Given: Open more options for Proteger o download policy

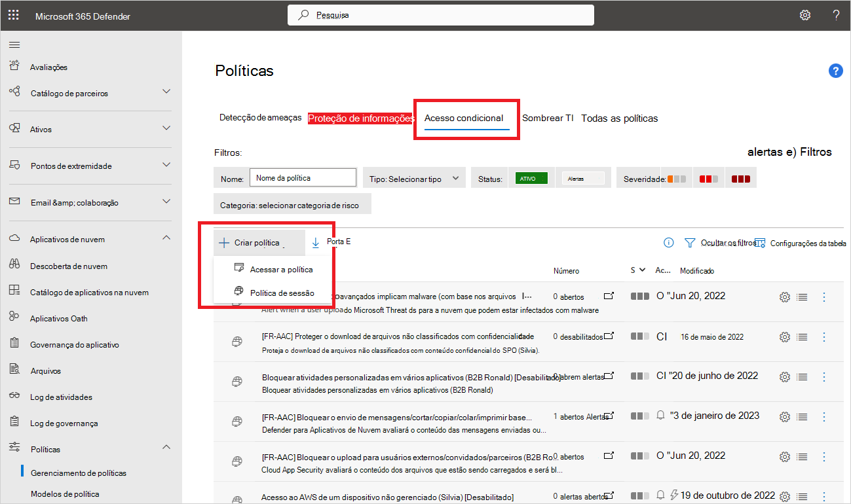Looking at the screenshot, I should [x=824, y=338].
